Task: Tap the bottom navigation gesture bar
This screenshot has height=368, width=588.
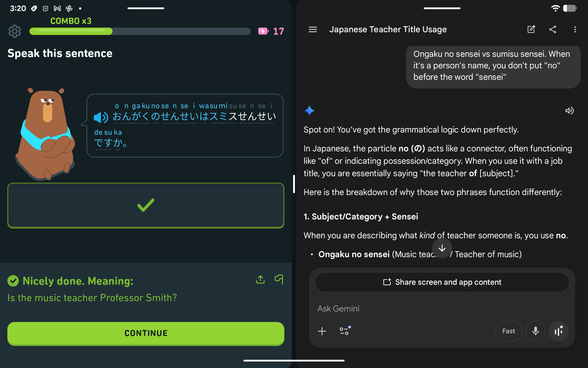Action: coord(294,361)
